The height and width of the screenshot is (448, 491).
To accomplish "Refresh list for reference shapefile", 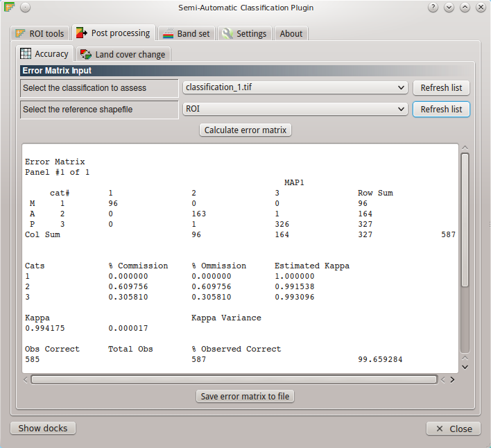I will coord(441,110).
